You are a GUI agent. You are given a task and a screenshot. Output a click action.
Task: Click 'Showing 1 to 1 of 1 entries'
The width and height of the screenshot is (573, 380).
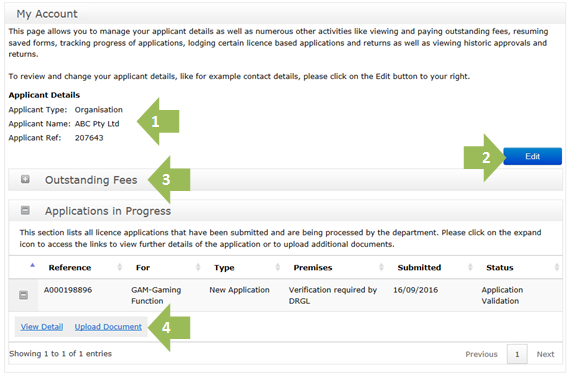60,354
